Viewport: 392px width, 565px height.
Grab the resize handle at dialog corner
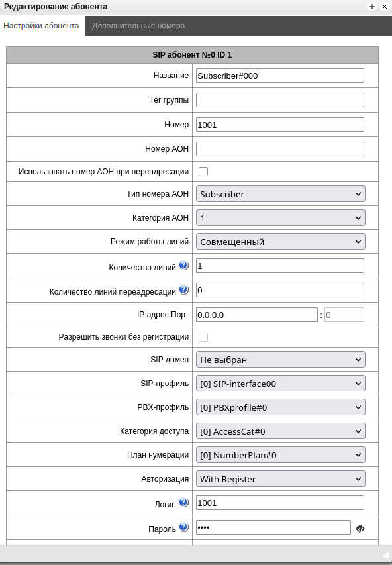(x=387, y=552)
